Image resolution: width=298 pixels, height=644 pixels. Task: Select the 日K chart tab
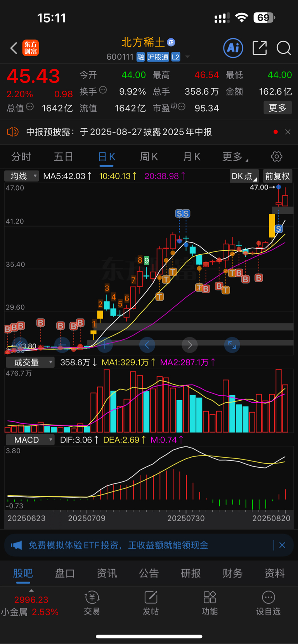[x=106, y=157]
